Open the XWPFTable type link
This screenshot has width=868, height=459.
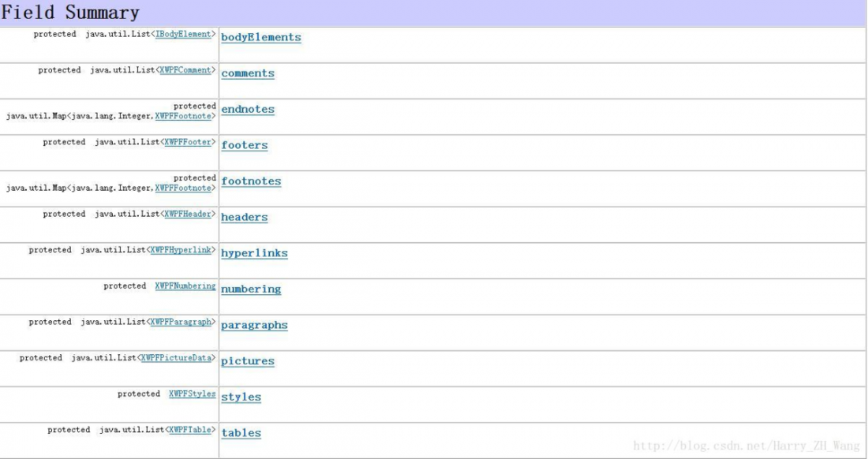point(190,430)
